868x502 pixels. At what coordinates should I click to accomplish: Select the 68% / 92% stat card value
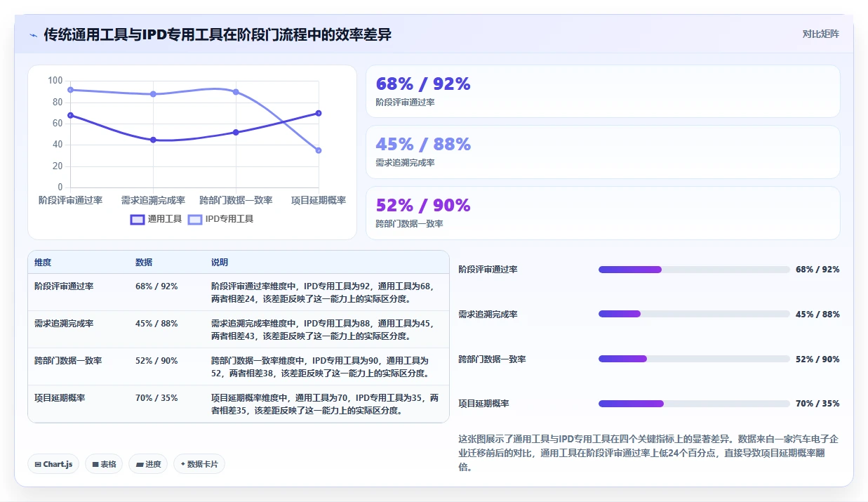click(423, 84)
